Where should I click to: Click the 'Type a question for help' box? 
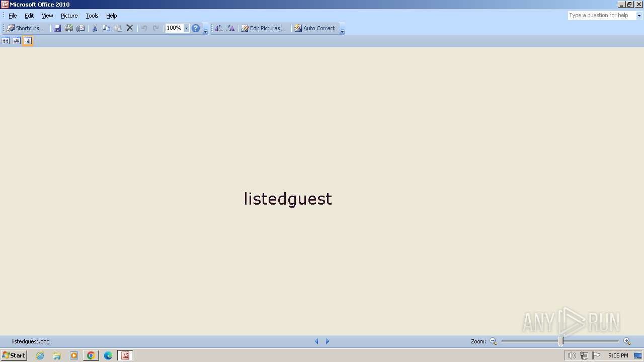602,16
